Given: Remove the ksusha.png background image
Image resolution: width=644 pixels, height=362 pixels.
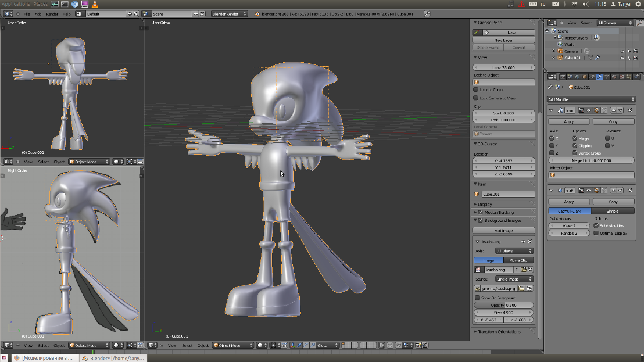Looking at the screenshot, I should coord(530,241).
